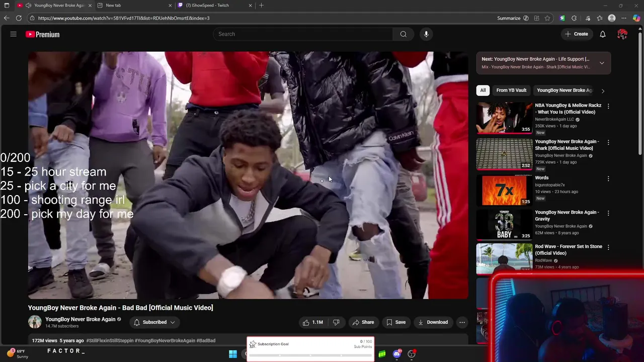Open split screen icon in address bar
The width and height of the screenshot is (644, 362).
(536, 18)
